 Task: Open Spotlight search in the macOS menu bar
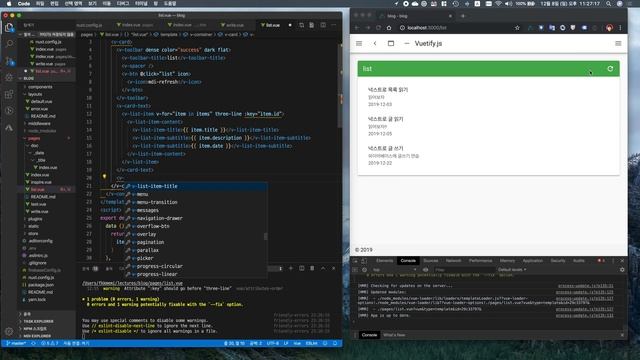pyautogui.click(x=609, y=3)
